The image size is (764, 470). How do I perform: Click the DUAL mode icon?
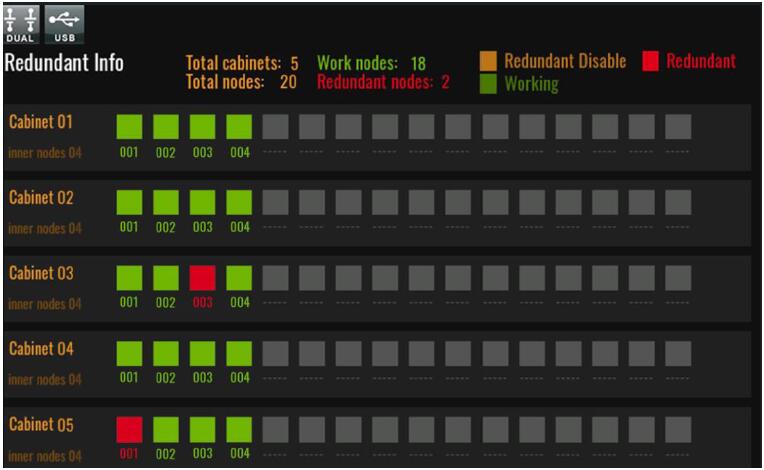(x=21, y=24)
